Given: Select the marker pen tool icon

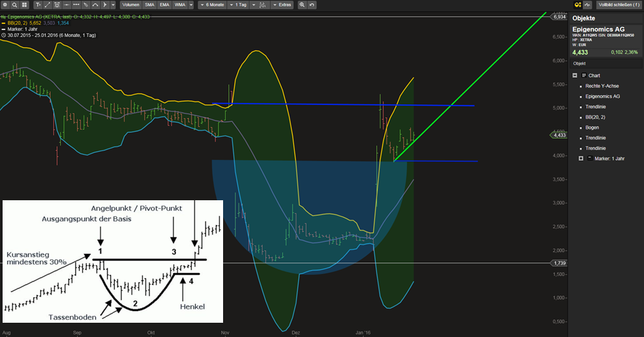Looking at the screenshot, I should (86, 5).
